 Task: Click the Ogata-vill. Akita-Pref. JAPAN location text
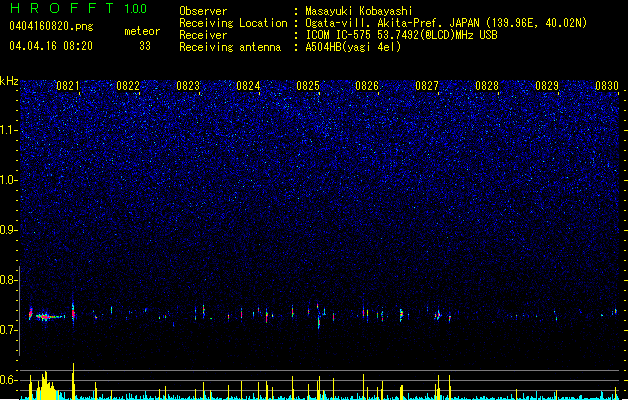coord(446,23)
